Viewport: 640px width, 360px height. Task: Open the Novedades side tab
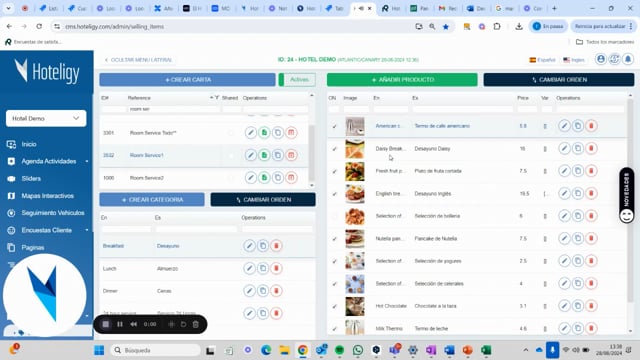[x=627, y=195]
